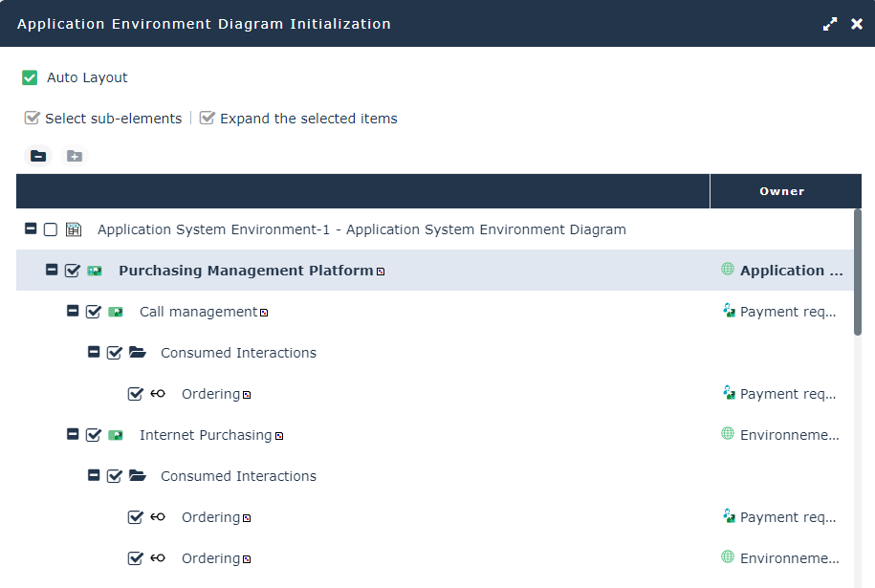Click the diagram icon beside Application System Environment-1

(x=74, y=229)
